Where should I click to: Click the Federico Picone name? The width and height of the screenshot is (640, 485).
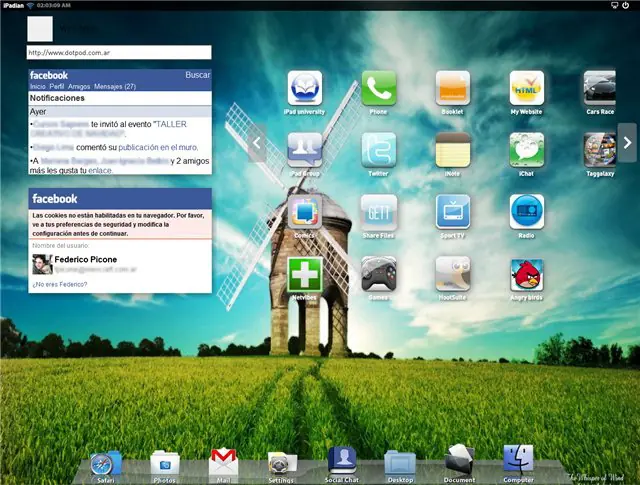pyautogui.click(x=86, y=259)
